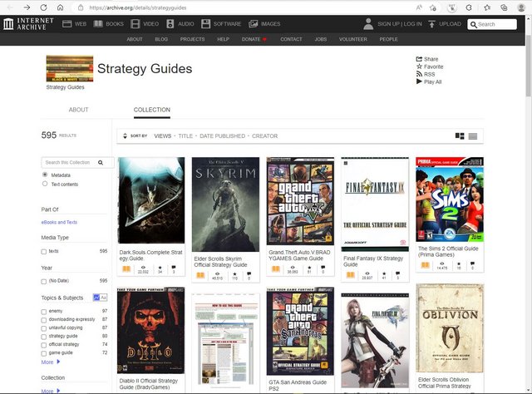Click the browser collections icon
Screen dimensions: 532x394
505,7
